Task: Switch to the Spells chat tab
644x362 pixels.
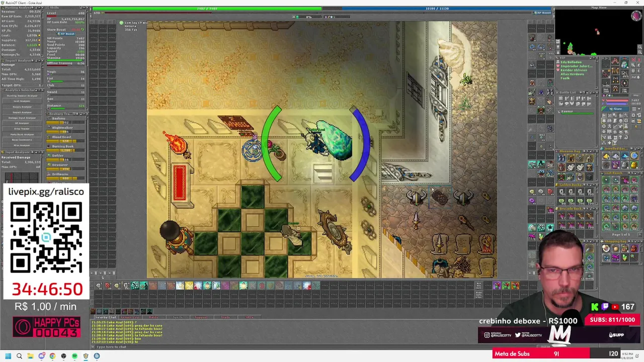Action: pyautogui.click(x=178, y=317)
